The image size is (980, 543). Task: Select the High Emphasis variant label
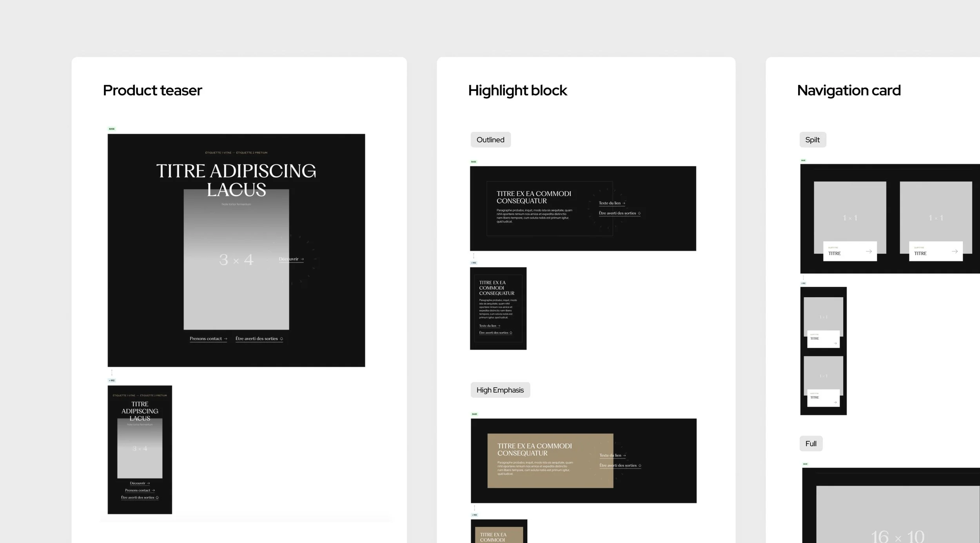[x=500, y=390]
